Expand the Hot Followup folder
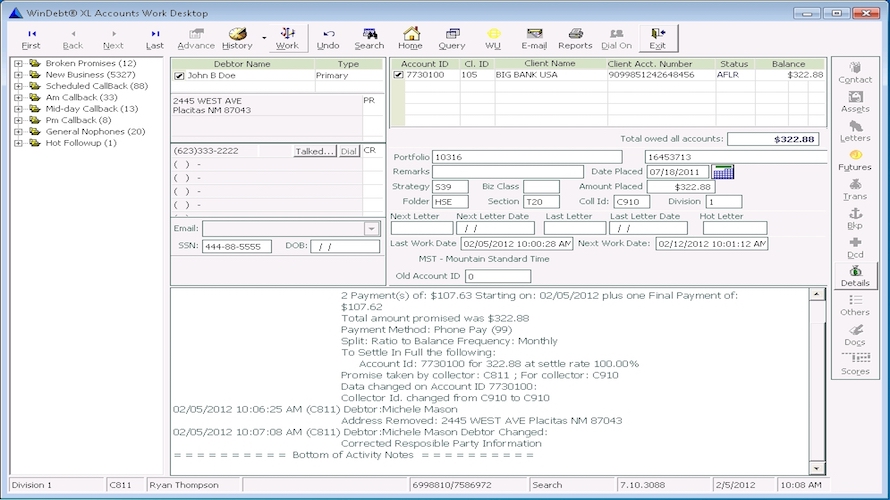 click(x=18, y=143)
